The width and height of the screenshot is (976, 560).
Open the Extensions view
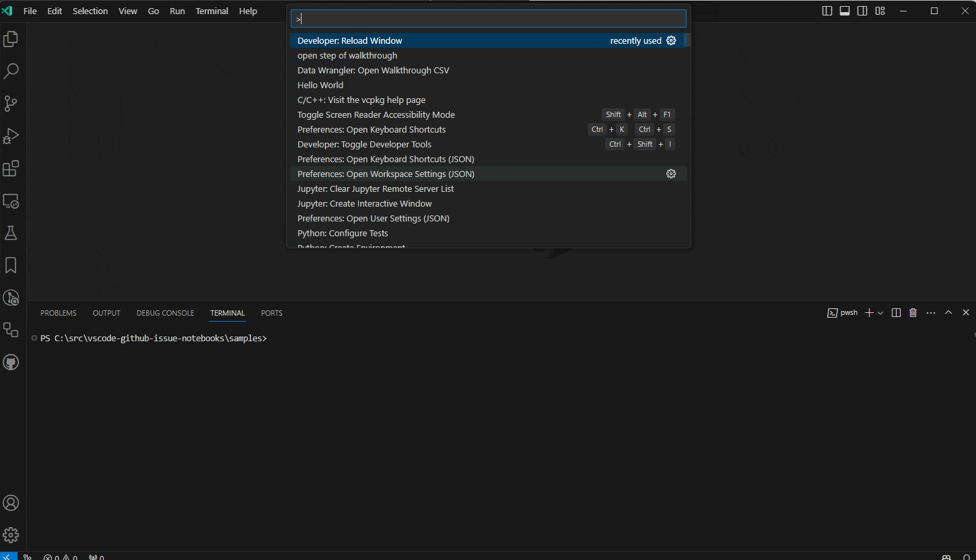[11, 169]
